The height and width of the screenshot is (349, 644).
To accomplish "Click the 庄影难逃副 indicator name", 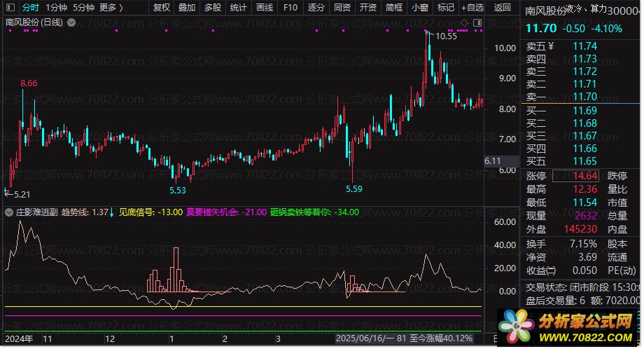I will [37, 212].
